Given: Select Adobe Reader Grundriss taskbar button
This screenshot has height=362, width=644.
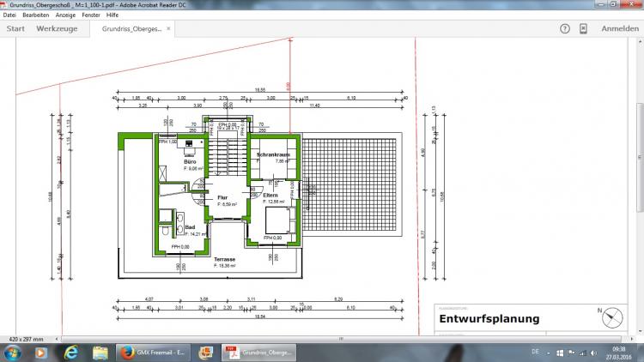Looking at the screenshot, I should pos(258,352).
